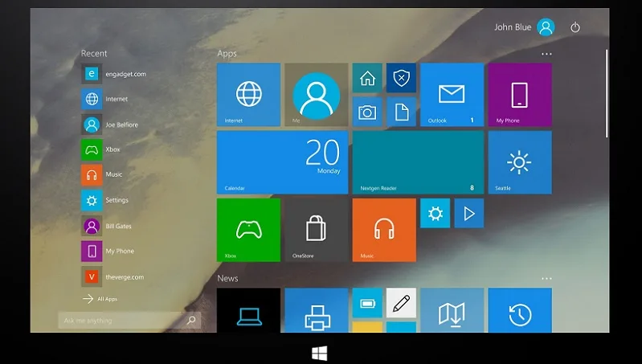
Task: Open the orange Music headphones tile
Action: 384,230
